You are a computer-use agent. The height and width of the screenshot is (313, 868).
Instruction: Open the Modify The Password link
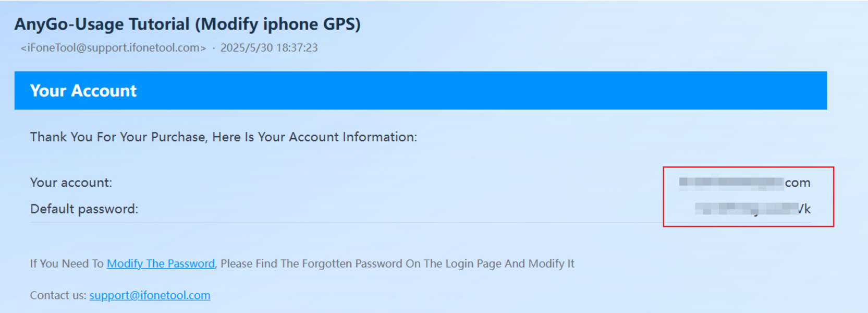point(161,263)
